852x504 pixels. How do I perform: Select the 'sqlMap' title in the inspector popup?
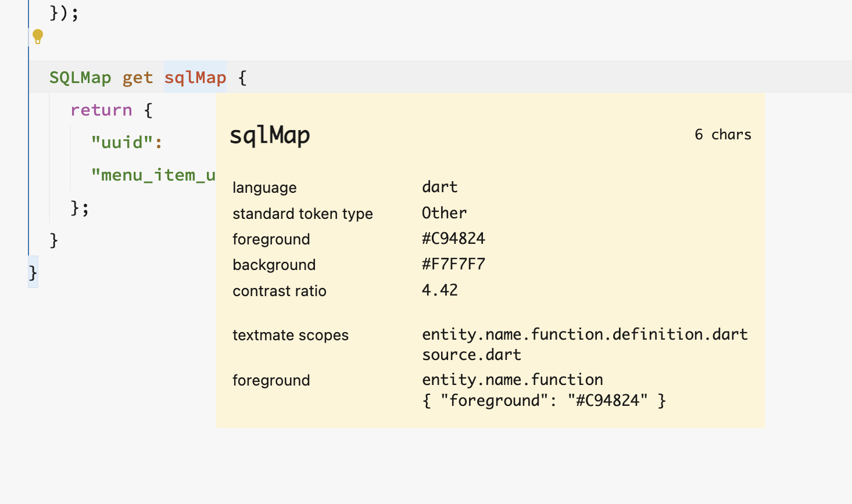270,135
